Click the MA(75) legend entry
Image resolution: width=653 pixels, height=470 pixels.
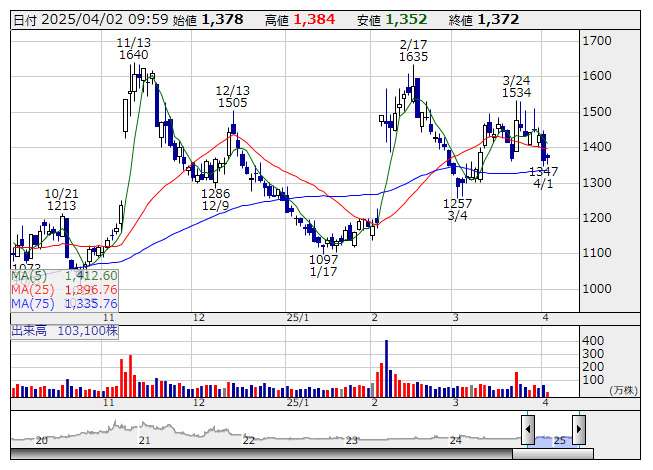click(x=65, y=304)
